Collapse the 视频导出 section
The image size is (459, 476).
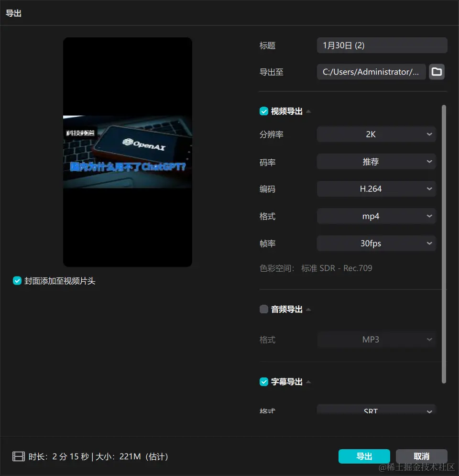[x=308, y=111]
